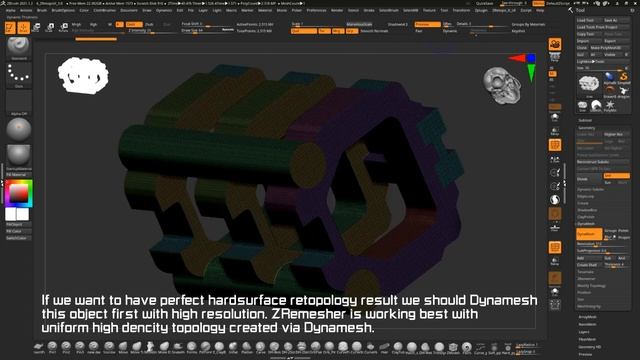
Task: Select the SimpleBrush tool icon
Action: coord(623,77)
